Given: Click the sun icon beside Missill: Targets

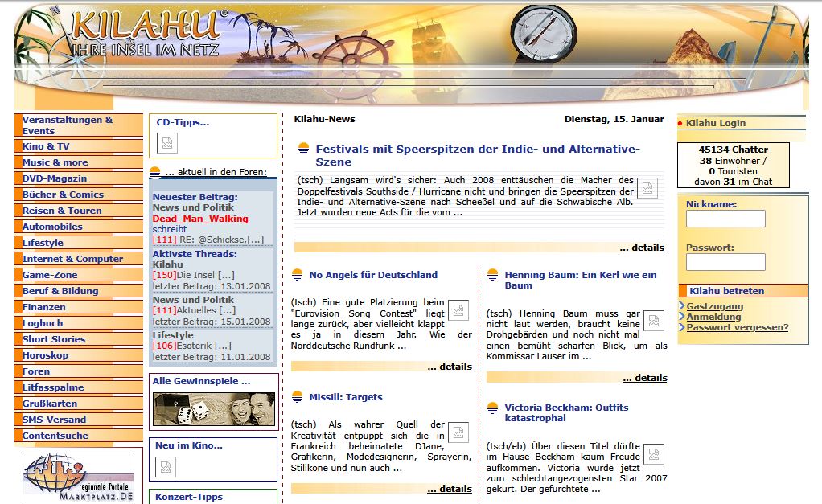Looking at the screenshot, I should (x=298, y=397).
